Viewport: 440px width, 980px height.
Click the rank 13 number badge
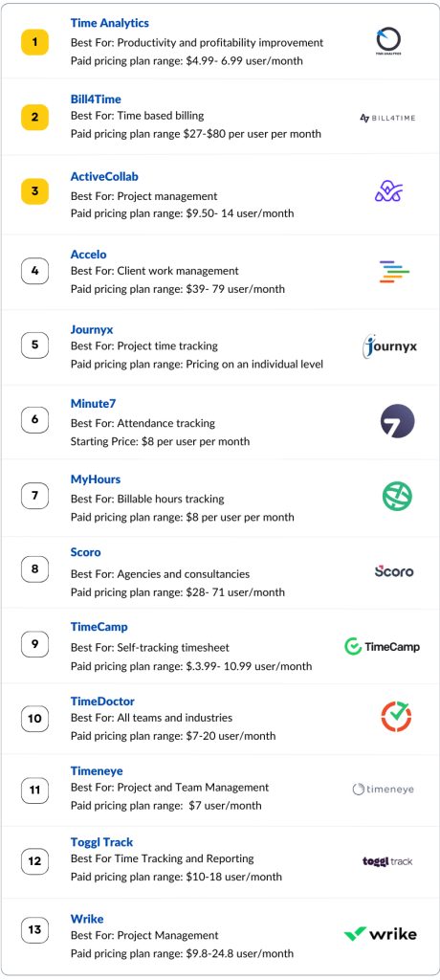[35, 930]
